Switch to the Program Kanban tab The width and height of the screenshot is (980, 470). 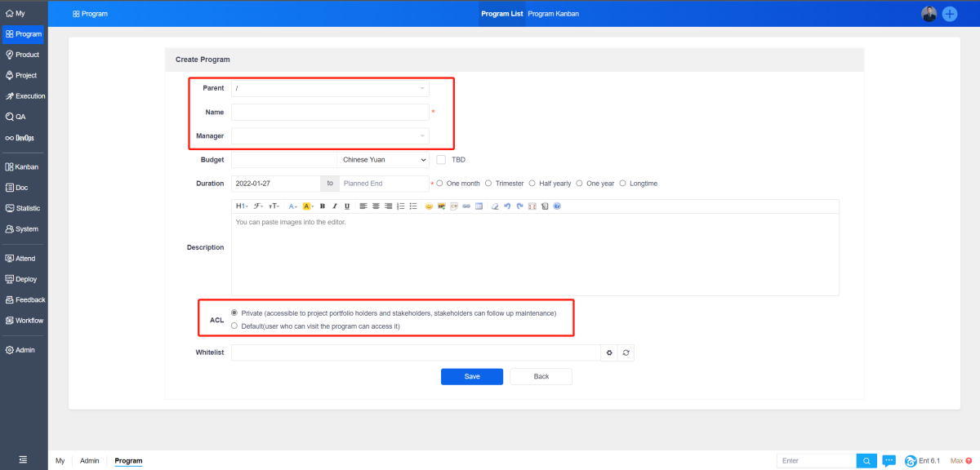(x=554, y=14)
